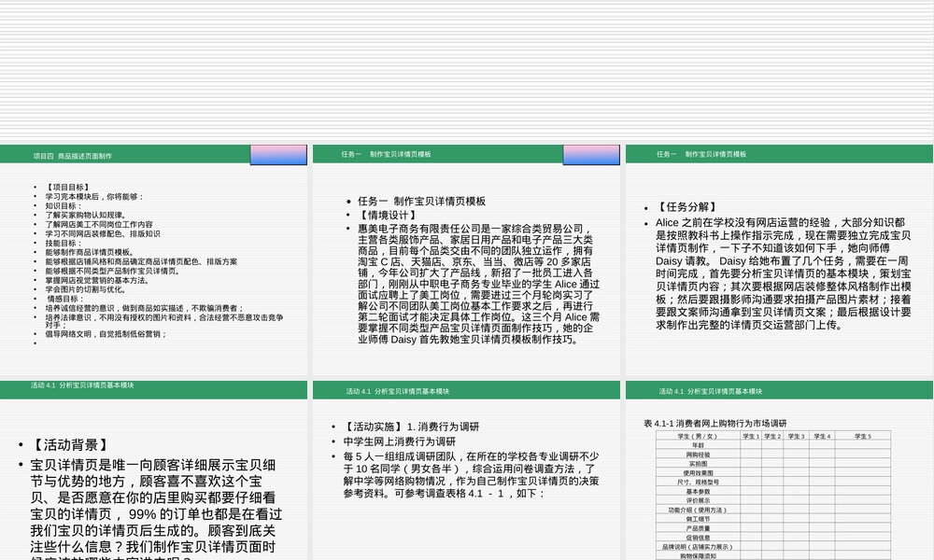Select the slide containing '【情境设计】'
Screen dimensions: 934x560
point(466,259)
